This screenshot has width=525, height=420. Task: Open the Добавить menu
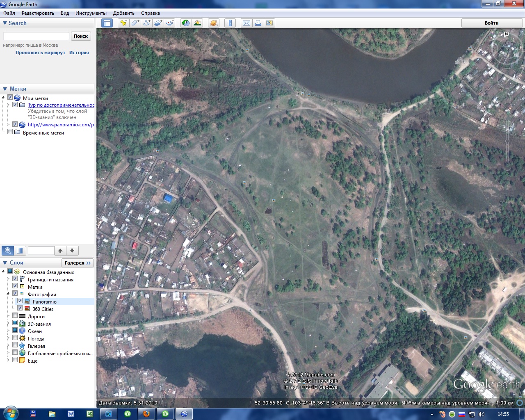123,13
